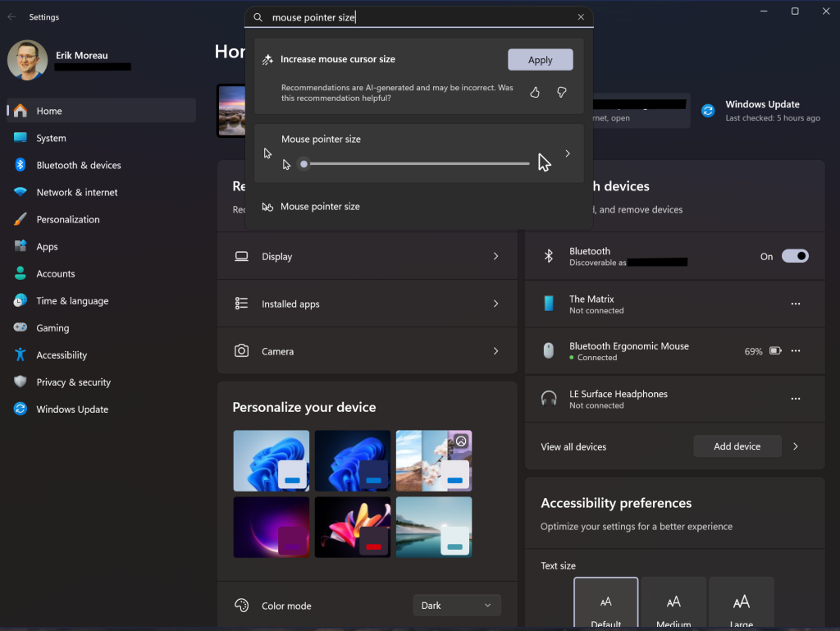This screenshot has width=840, height=631.
Task: Expand Mouse pointer size setting chevron
Action: (x=568, y=153)
